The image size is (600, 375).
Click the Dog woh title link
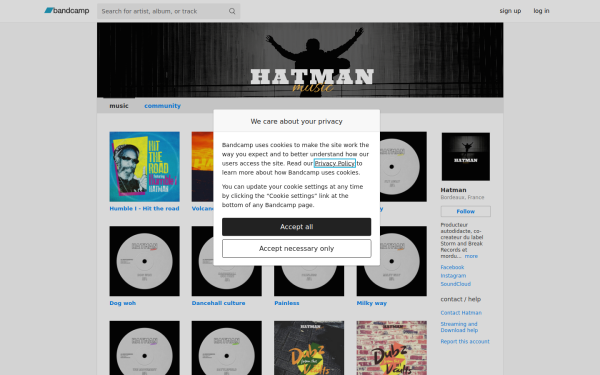click(122, 303)
